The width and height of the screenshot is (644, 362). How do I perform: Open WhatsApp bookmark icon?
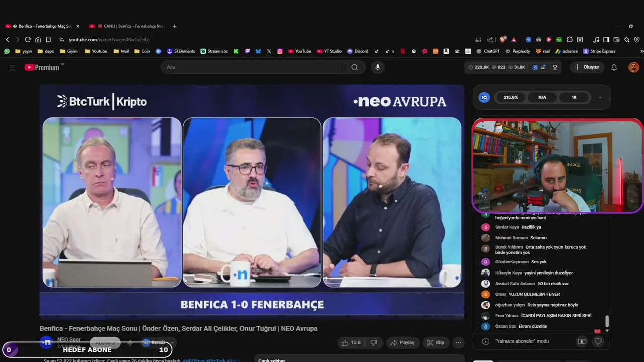click(7, 51)
